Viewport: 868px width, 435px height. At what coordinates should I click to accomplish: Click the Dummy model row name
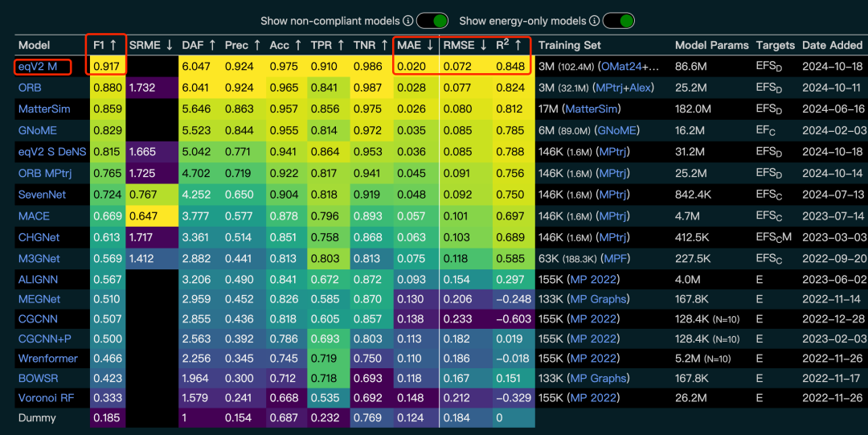click(38, 418)
